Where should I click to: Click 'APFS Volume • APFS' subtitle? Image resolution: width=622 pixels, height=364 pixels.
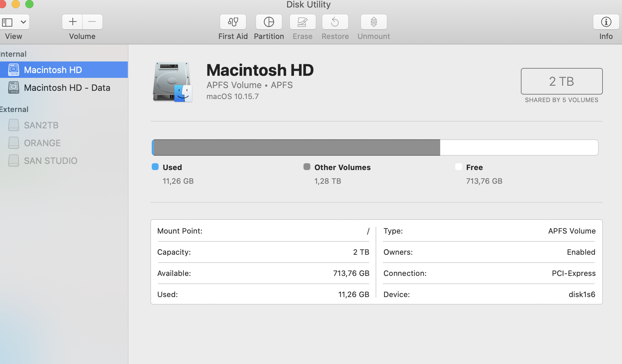pos(249,85)
